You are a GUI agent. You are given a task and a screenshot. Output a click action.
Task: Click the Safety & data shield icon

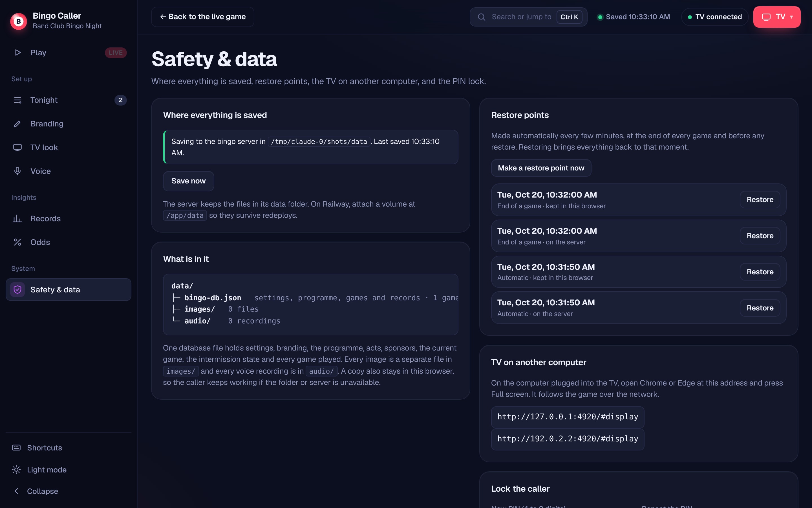point(17,290)
